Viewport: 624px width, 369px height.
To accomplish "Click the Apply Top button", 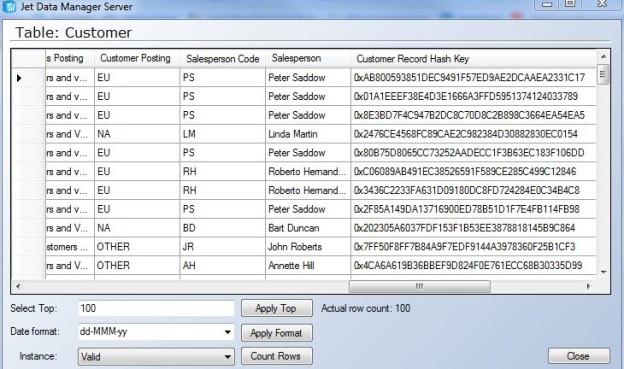I will coord(277,308).
